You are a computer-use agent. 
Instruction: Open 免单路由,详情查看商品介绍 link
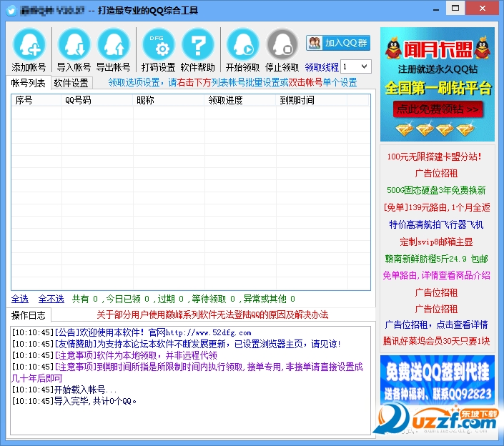tap(436, 275)
